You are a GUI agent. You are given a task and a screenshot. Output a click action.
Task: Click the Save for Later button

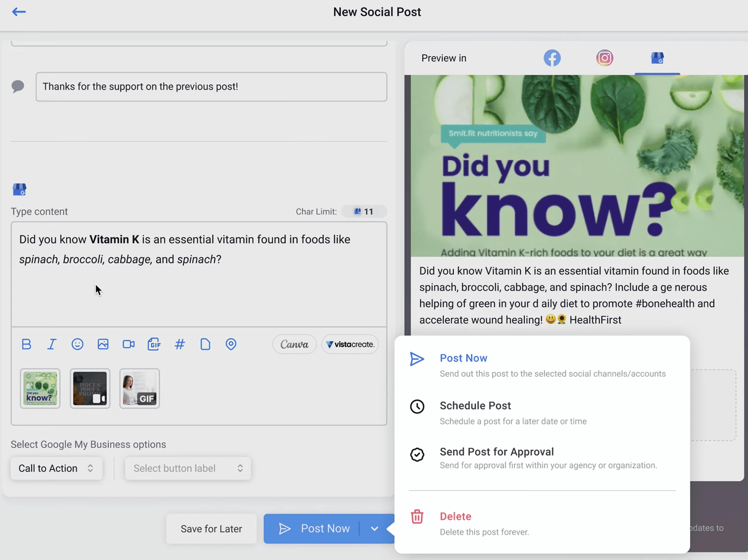pos(211,529)
